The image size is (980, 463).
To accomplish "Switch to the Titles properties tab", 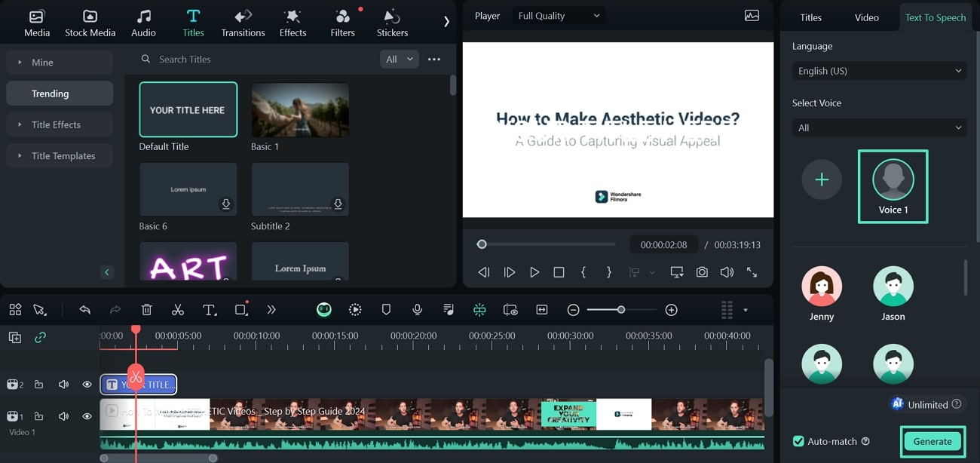I will 811,17.
